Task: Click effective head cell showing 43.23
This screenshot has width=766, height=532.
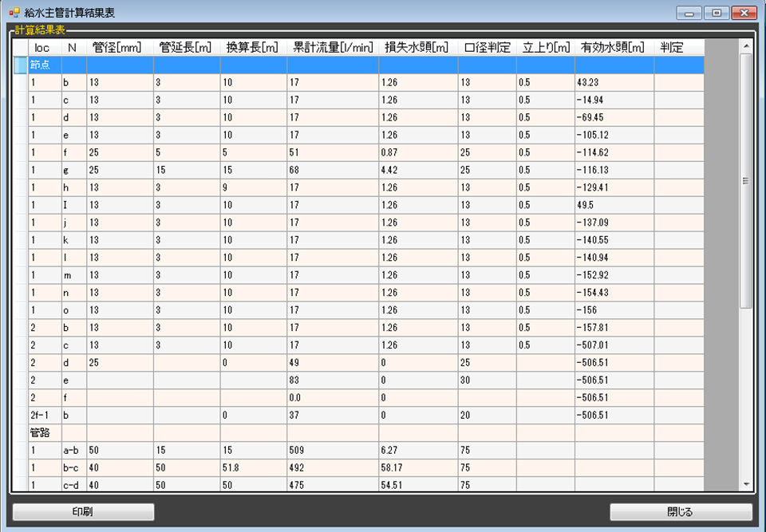Action: click(614, 82)
